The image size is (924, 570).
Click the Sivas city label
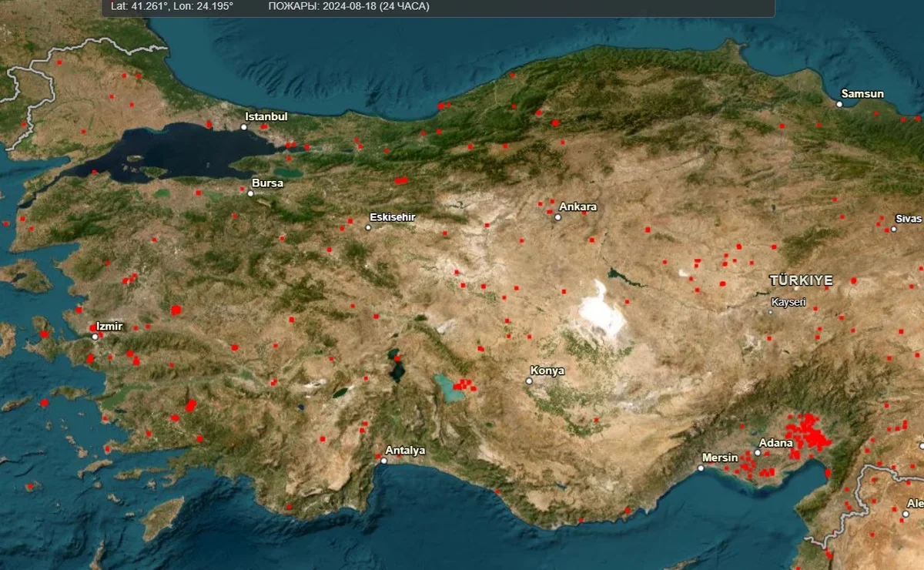pos(908,219)
